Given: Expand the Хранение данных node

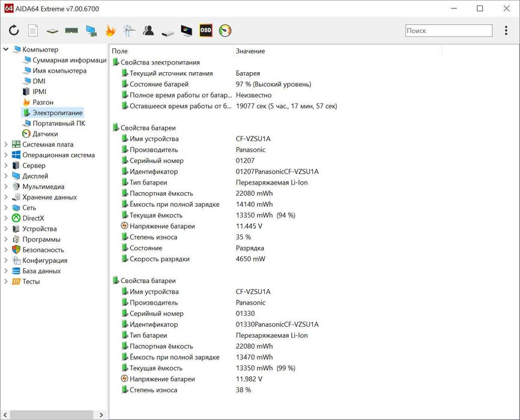Looking at the screenshot, I should pos(5,198).
